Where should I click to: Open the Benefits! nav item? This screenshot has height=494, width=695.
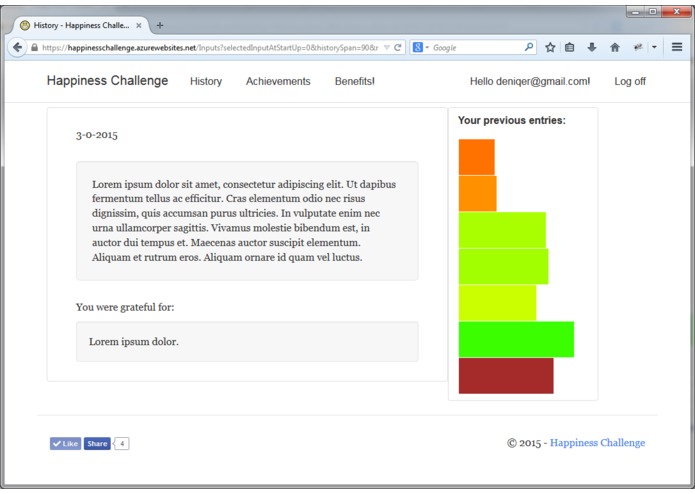[x=355, y=81]
